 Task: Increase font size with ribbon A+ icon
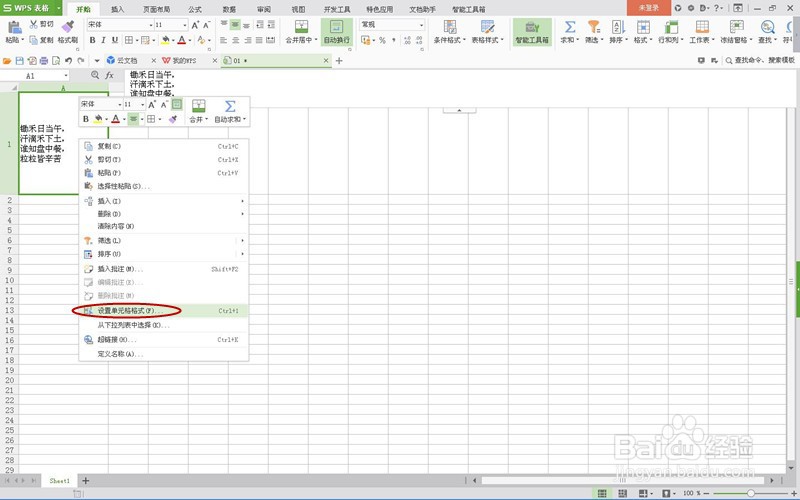(195, 25)
